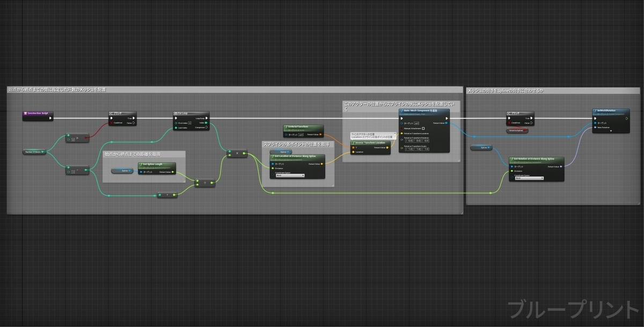Click first Relative Transform Rotation value field
The image size is (644, 327).
[409, 140]
